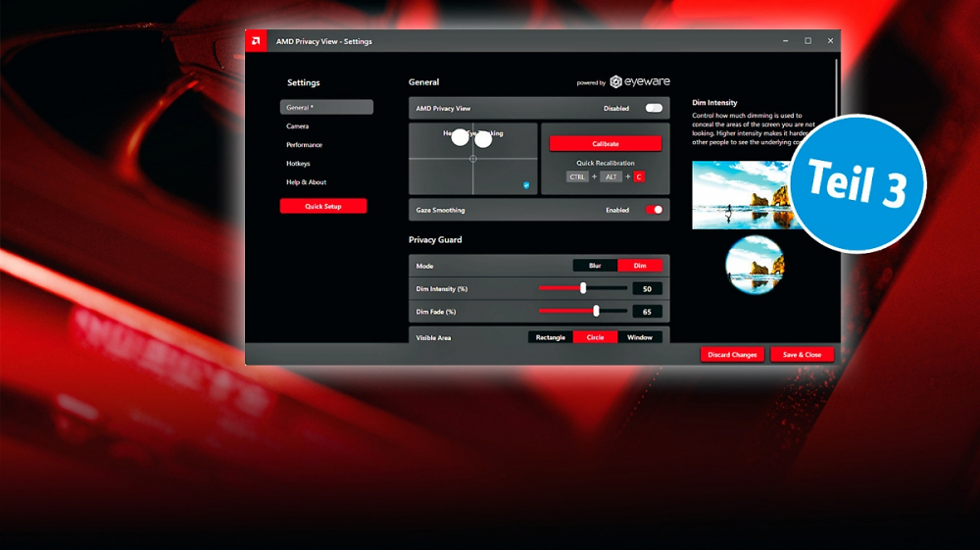Image resolution: width=980 pixels, height=550 pixels.
Task: Click the ALT key badge
Action: [611, 176]
